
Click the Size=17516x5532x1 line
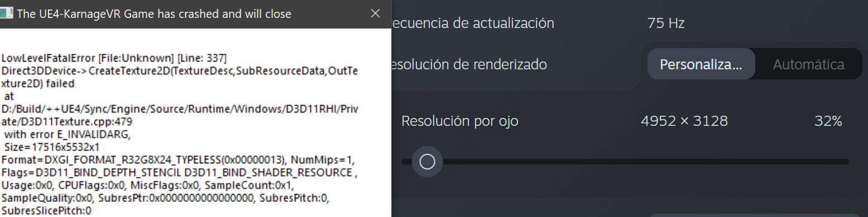coord(51,148)
